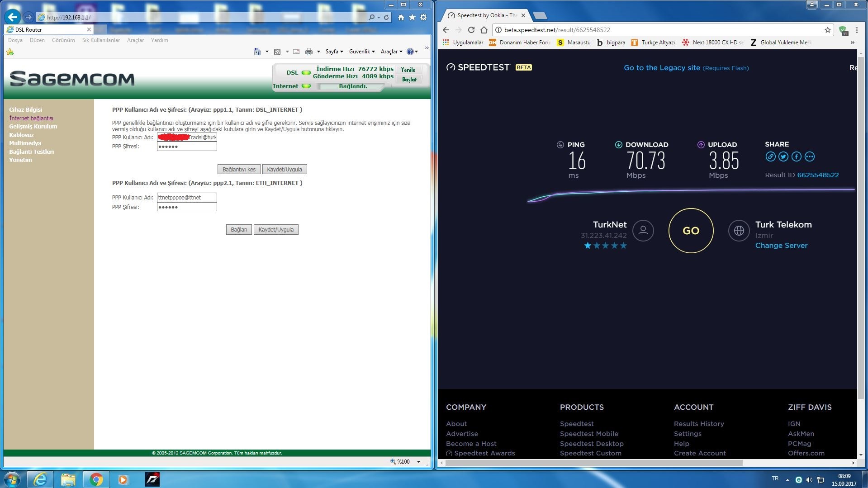Click the ttnetpppoe@ttnet username field

tap(187, 197)
